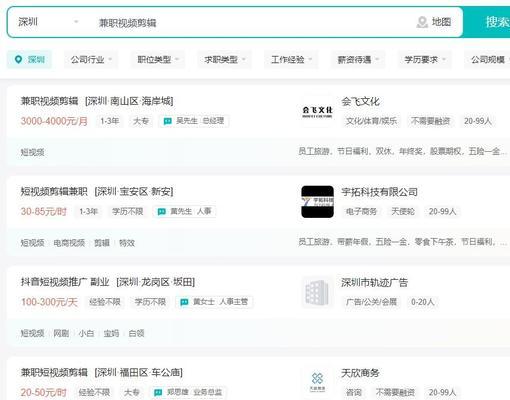The width and height of the screenshot is (510, 400).
Task: Open the city dropdown showing 深圳 in search bar
Action: [x=48, y=22]
